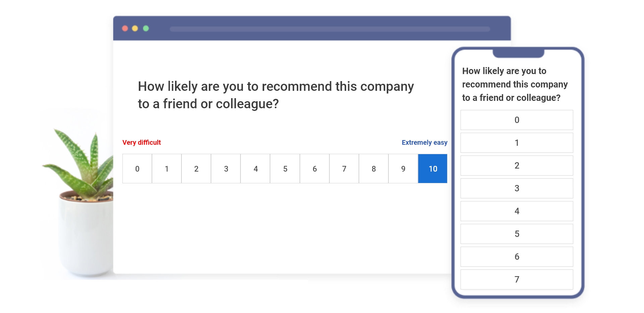Select rating 10 on desktop scale

click(433, 169)
